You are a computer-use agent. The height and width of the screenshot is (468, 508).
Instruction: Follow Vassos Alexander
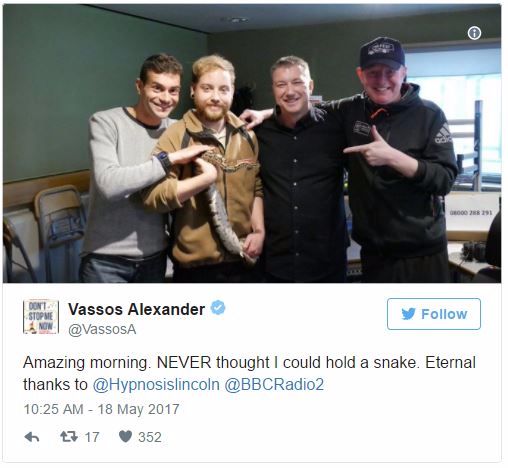coord(434,314)
